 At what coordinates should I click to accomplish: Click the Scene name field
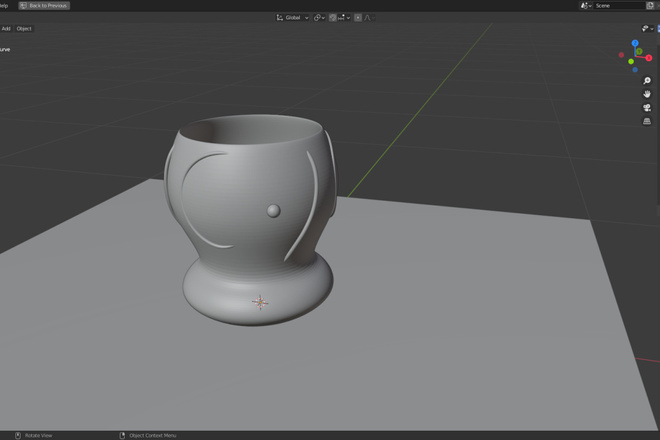click(x=619, y=5)
